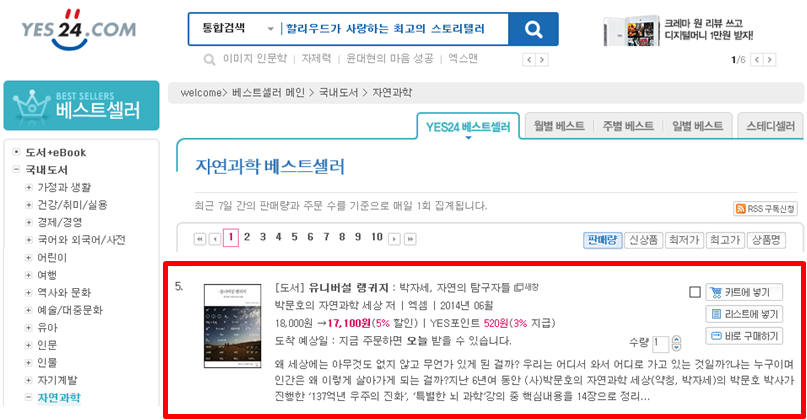Expand 국어와 외국어/사전 category
Screen dimensions: 807x420
[29, 240]
